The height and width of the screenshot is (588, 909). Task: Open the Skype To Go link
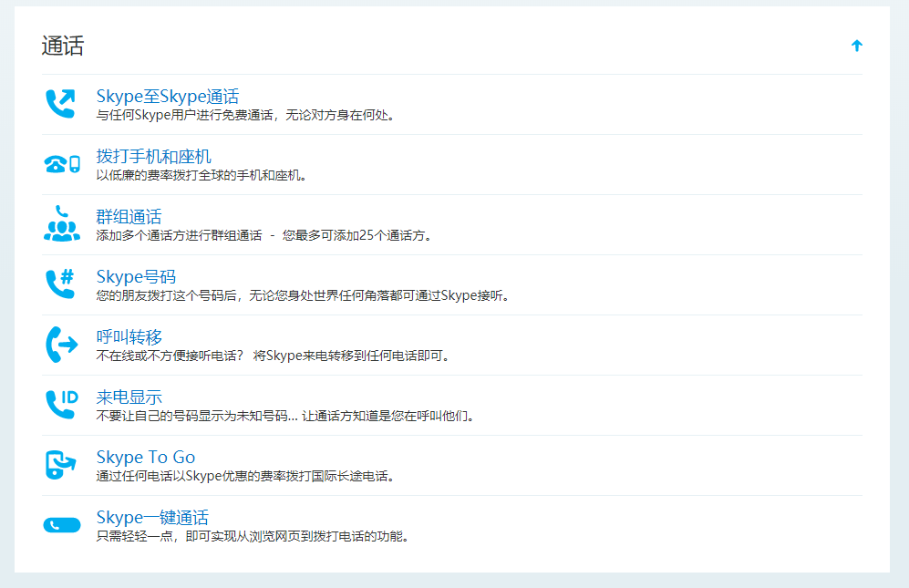pos(146,458)
